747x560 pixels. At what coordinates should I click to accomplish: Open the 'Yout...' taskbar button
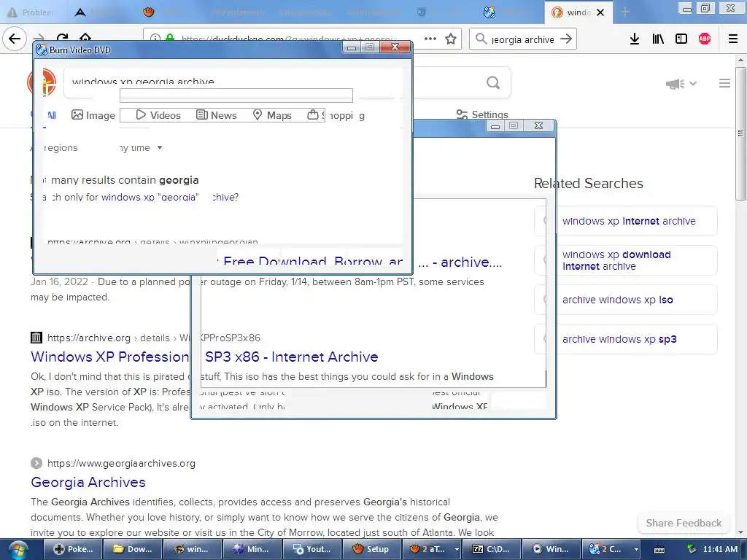311,549
